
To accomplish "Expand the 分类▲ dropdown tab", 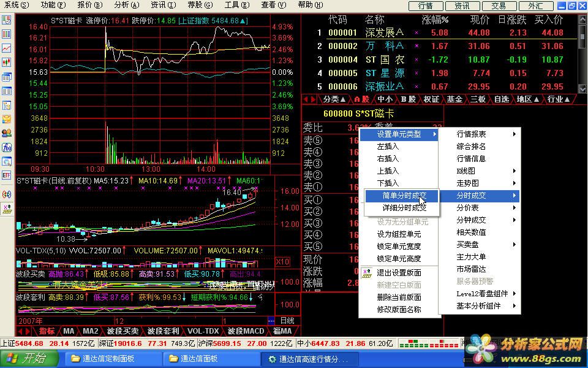I will tap(334, 99).
